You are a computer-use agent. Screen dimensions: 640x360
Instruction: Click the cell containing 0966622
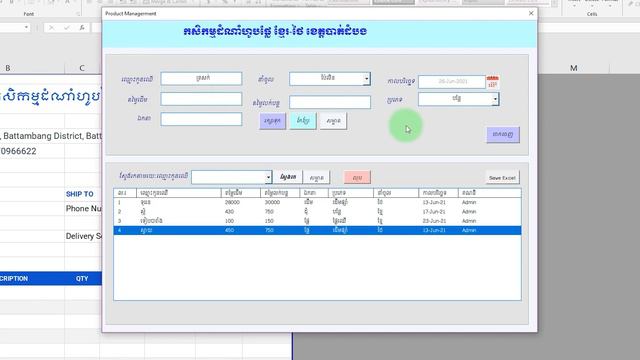click(x=18, y=151)
